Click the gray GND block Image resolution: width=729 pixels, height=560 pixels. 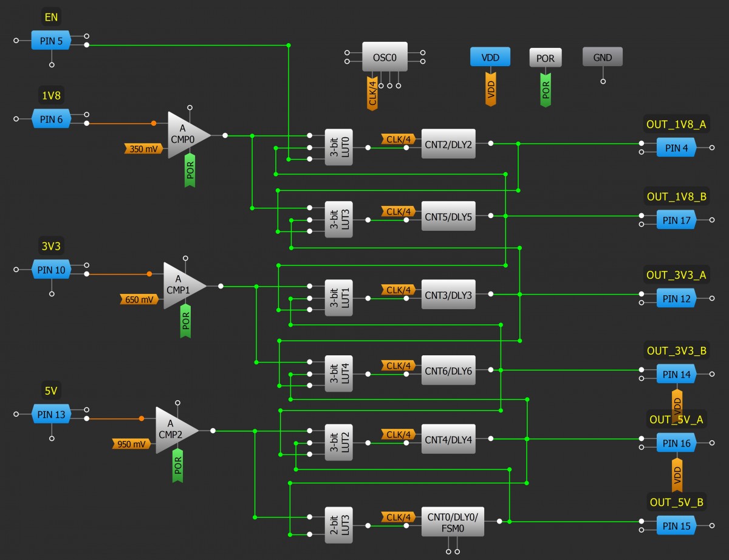(x=602, y=58)
